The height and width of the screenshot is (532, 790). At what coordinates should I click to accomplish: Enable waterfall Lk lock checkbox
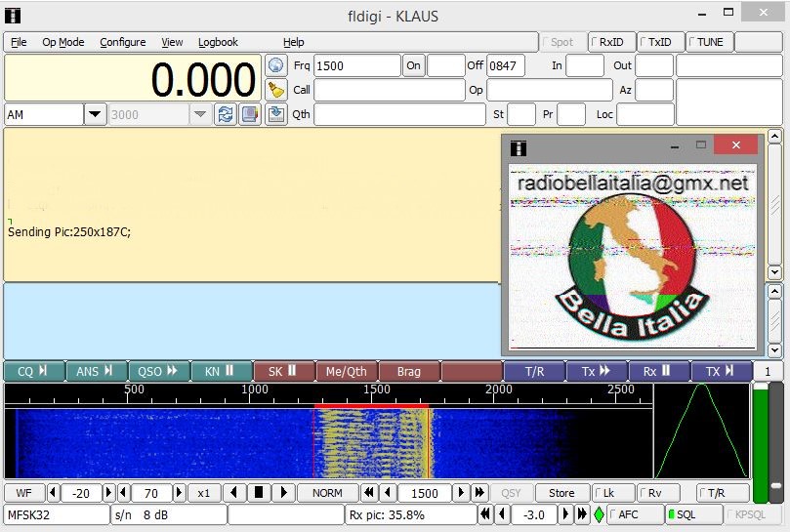pos(612,493)
